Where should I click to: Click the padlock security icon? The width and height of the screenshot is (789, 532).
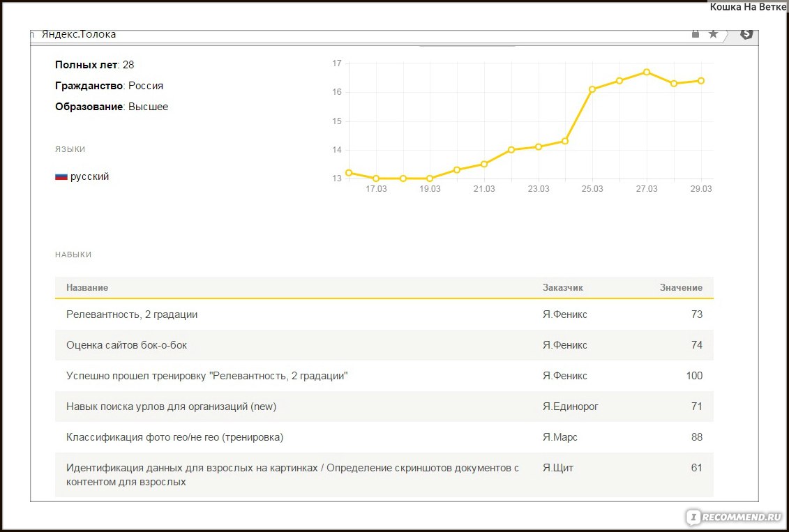coord(696,34)
